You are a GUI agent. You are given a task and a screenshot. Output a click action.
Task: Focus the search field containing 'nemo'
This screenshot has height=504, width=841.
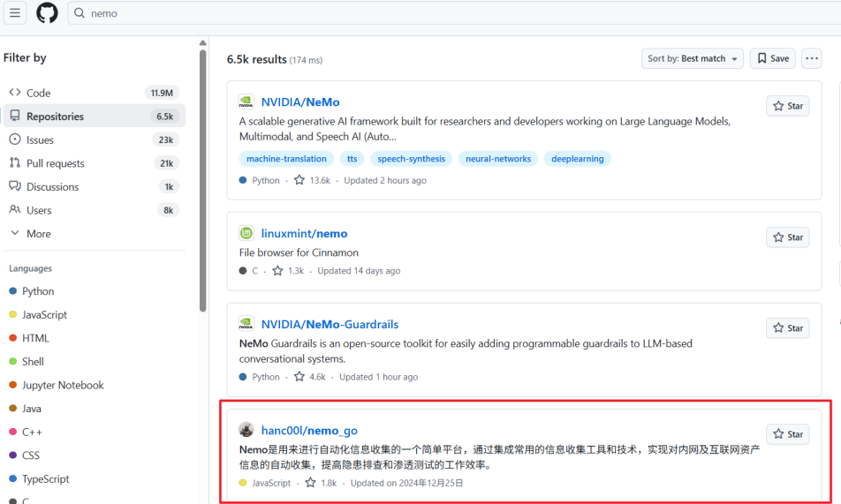454,13
